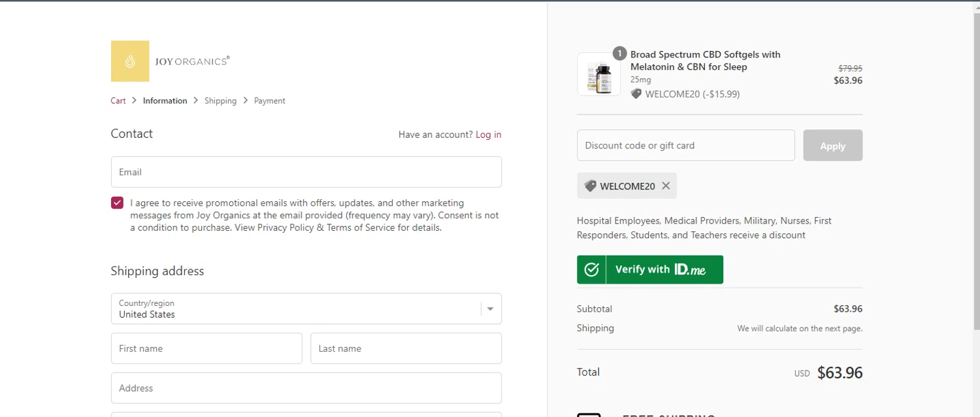Select the Shipping breadcrumb step
Screen dimensions: 980x417
(220, 101)
